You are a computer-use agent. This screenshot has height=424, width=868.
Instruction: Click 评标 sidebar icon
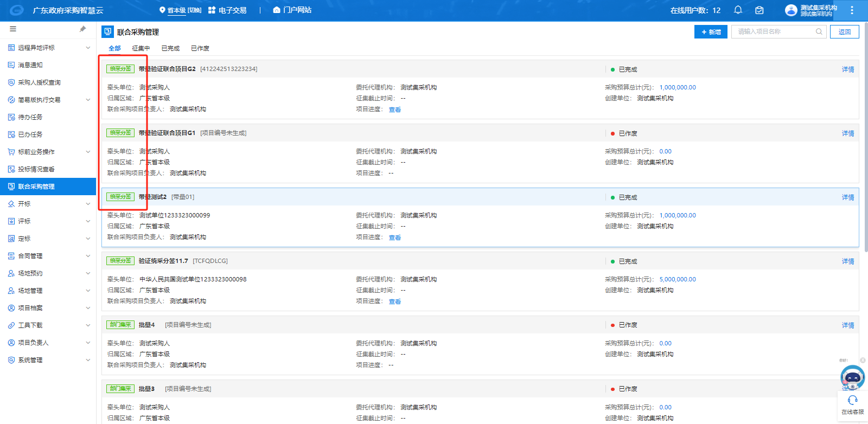coord(11,221)
